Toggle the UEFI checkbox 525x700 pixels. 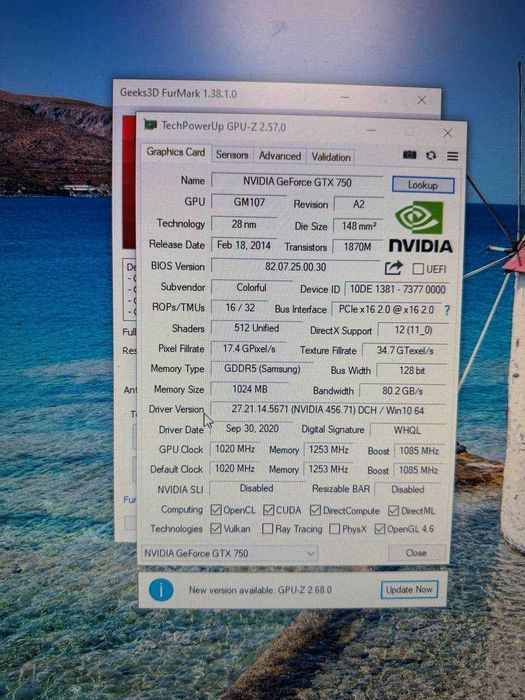pos(418,269)
